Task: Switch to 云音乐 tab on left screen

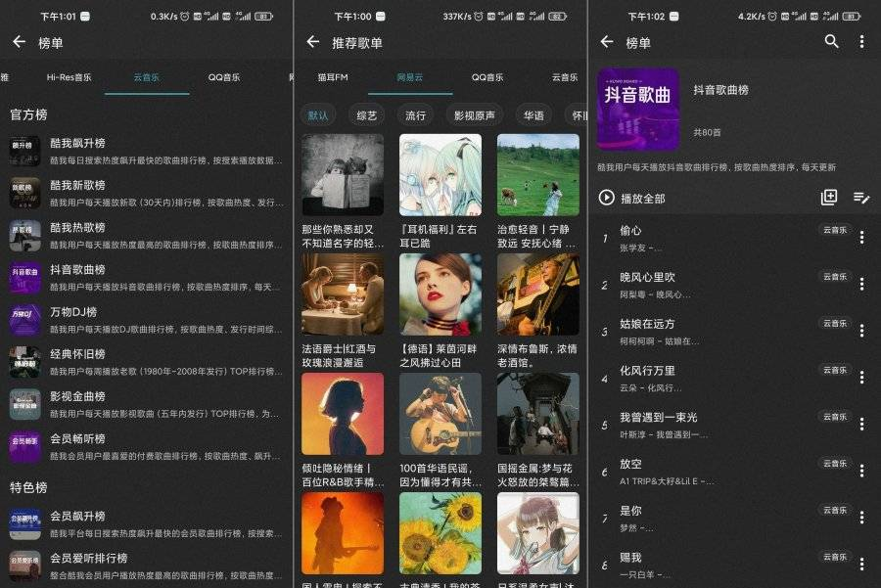Action: click(x=146, y=77)
